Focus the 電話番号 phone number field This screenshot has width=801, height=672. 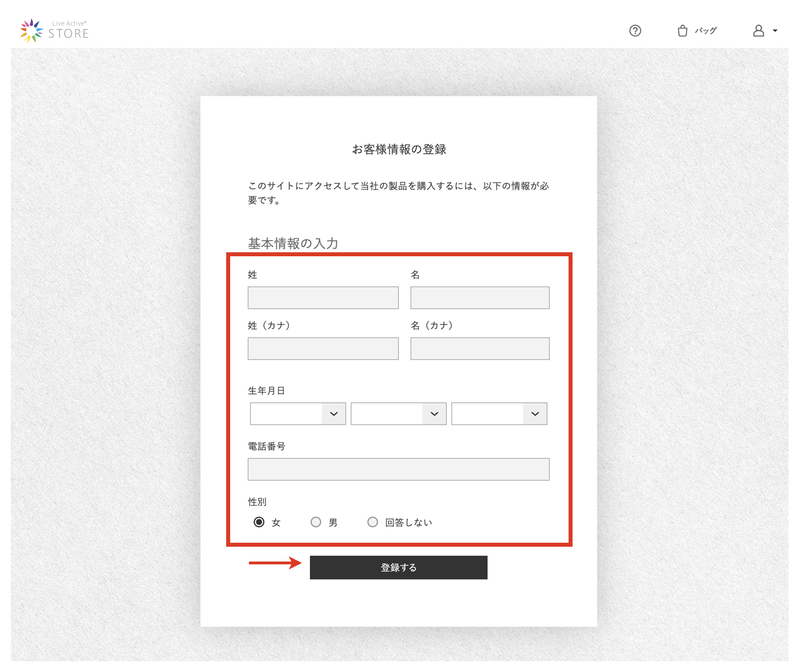click(398, 469)
